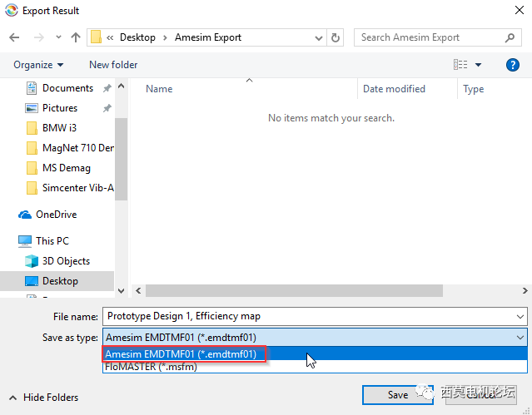Click the OneDrive cloud icon
Screen dimensions: 532x415
click(25, 215)
